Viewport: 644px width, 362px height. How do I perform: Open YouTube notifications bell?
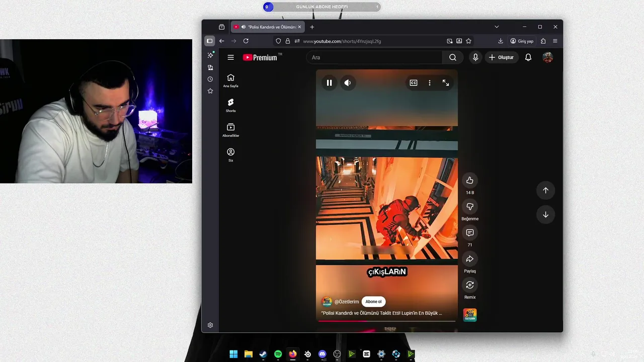click(x=528, y=57)
